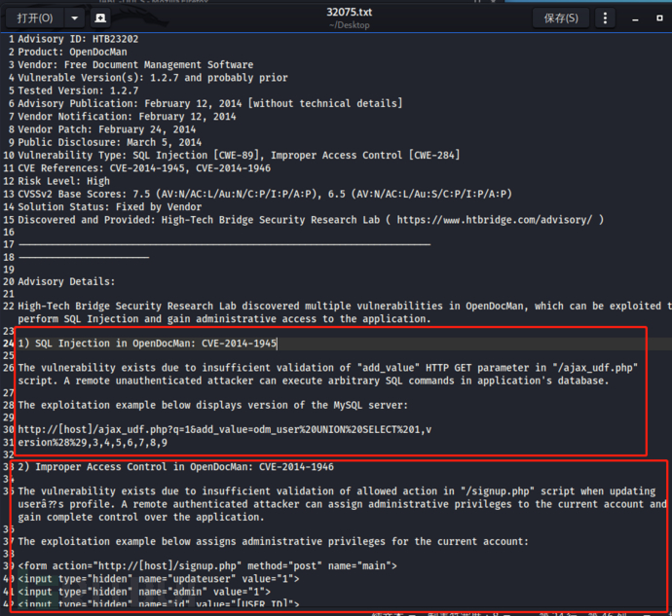
Task: Expand the recent files arrow beside 打开
Action: tap(75, 18)
